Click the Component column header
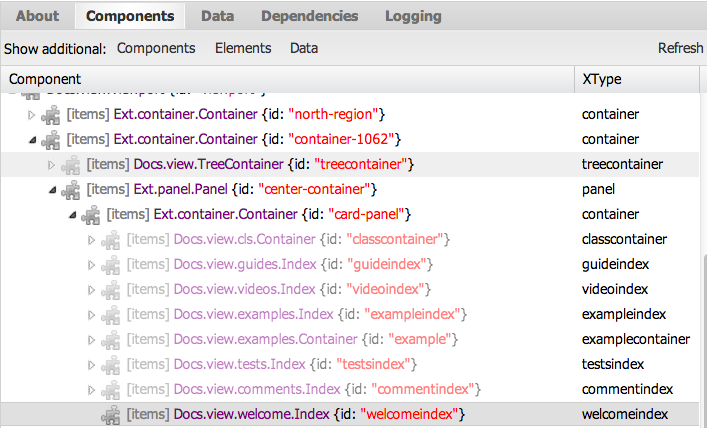 [x=288, y=79]
